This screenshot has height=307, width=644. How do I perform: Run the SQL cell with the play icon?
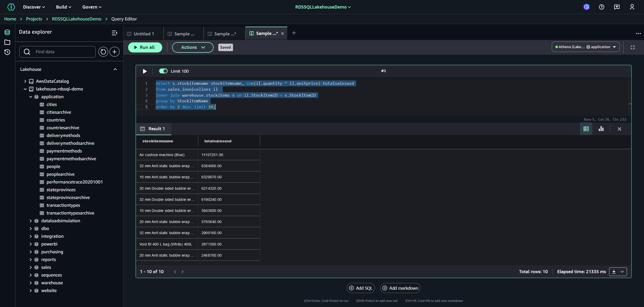(145, 71)
